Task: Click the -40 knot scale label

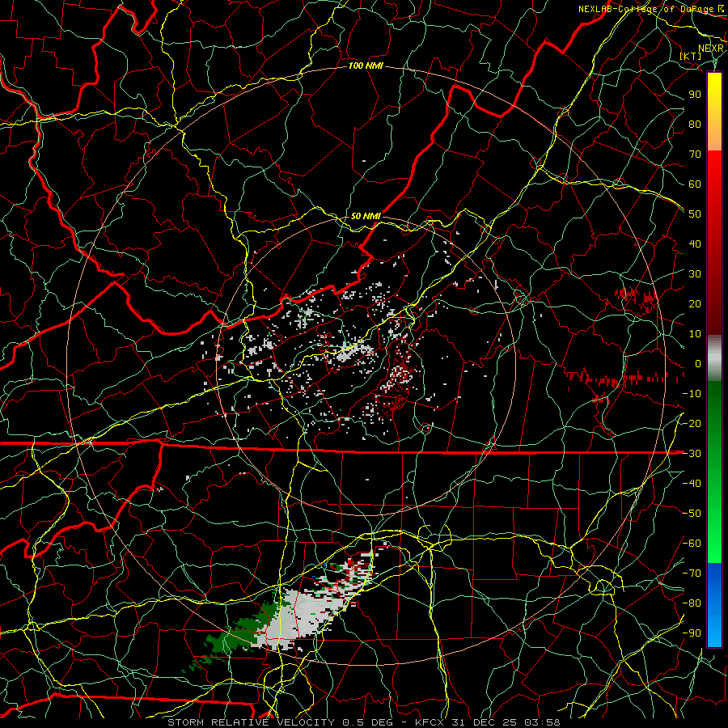Action: pyautogui.click(x=692, y=484)
